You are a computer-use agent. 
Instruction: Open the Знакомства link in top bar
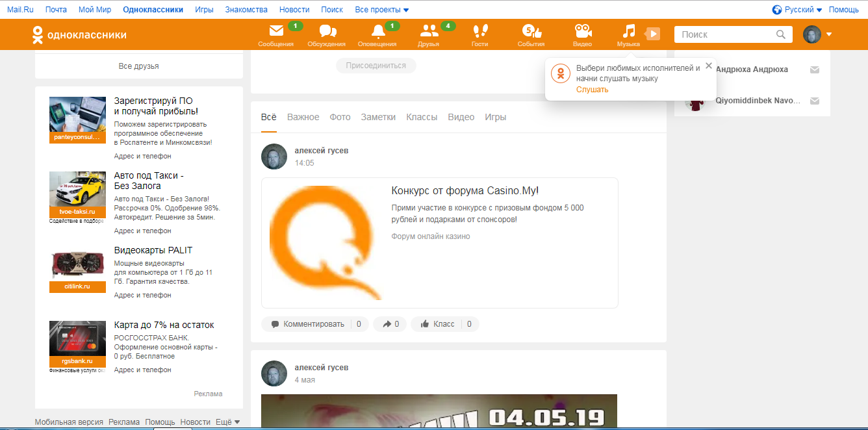point(246,10)
